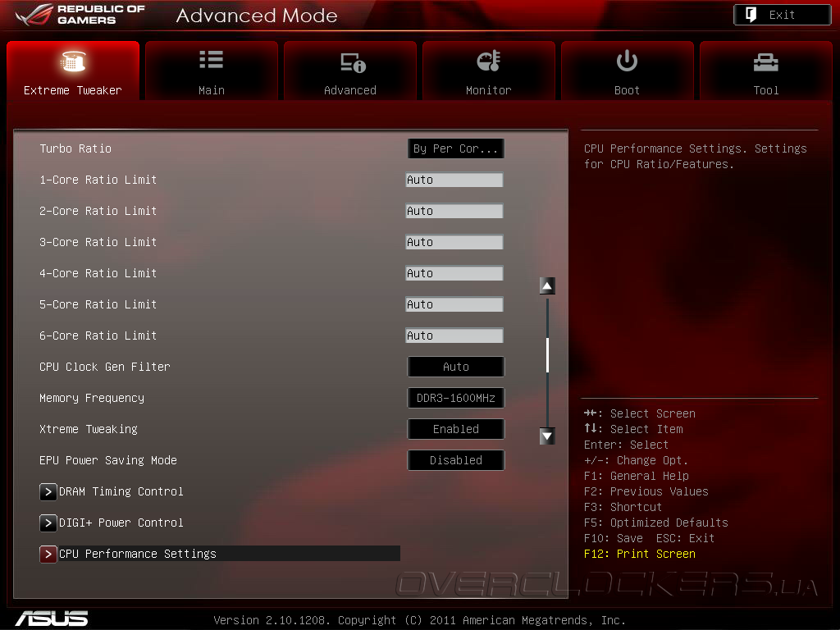Image resolution: width=840 pixels, height=630 pixels.
Task: Go to the Boot tab
Action: click(627, 71)
